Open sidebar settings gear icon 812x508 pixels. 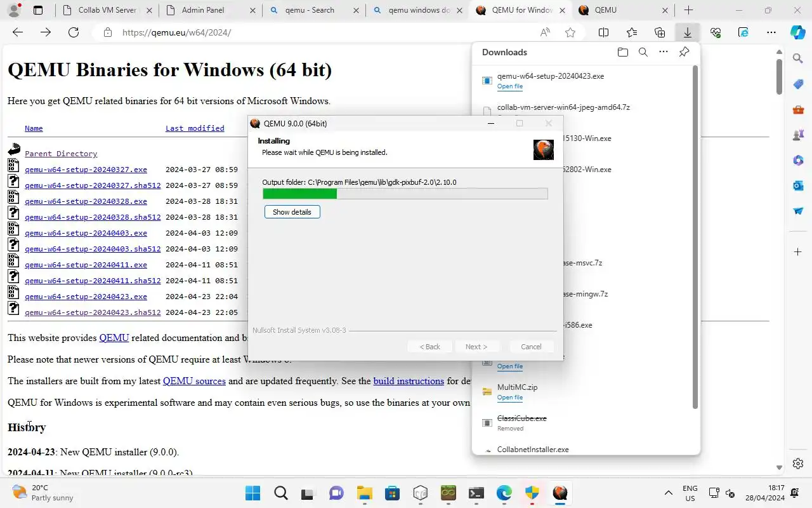(x=798, y=463)
